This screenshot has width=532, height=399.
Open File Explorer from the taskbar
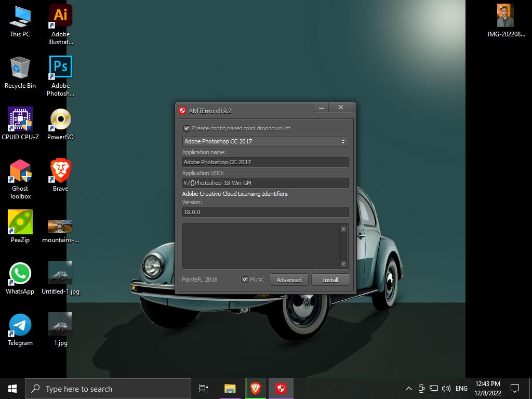[230, 388]
